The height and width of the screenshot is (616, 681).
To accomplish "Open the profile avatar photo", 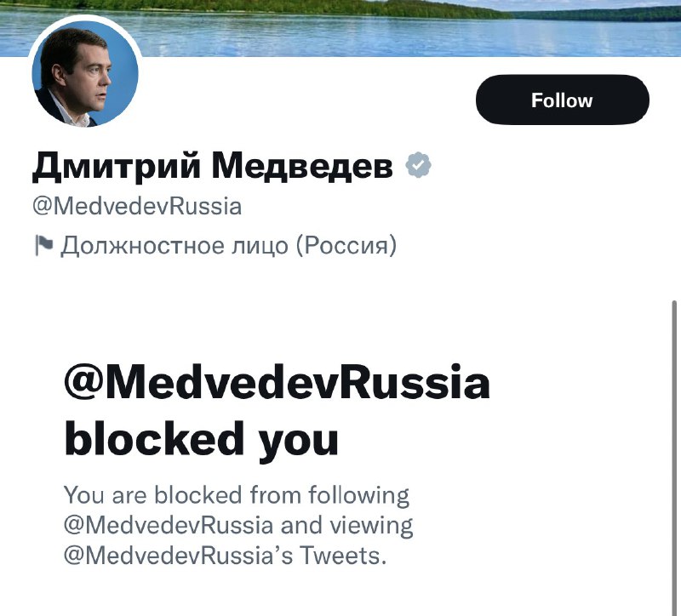I will pos(85,74).
